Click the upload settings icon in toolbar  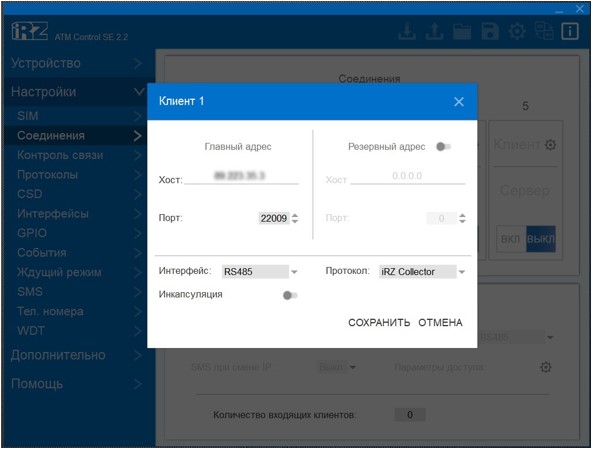pyautogui.click(x=435, y=31)
